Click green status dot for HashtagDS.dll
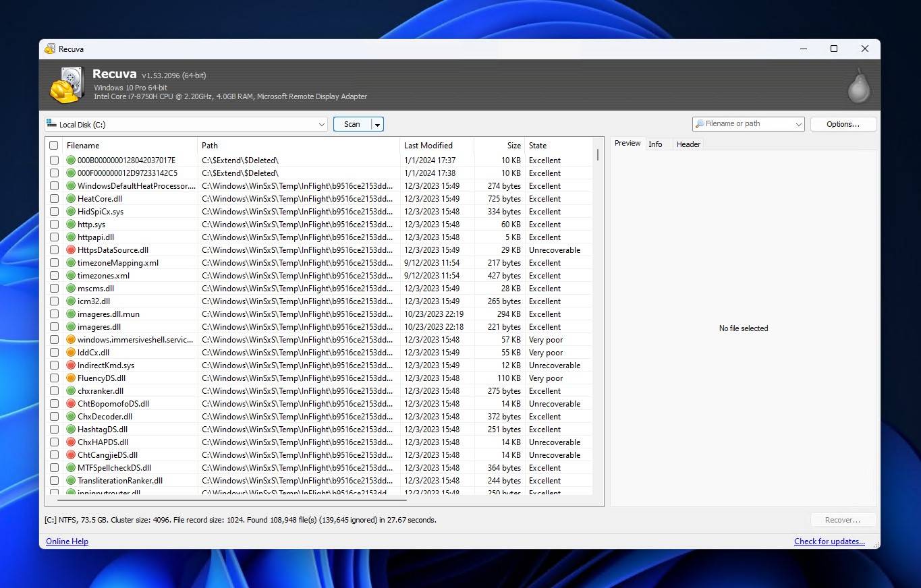 (71, 430)
